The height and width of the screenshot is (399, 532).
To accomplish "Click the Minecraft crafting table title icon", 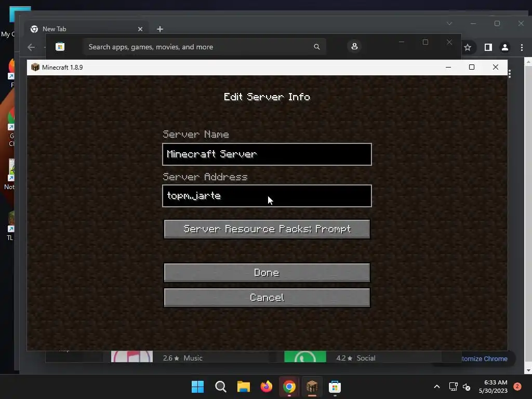I will tap(35, 67).
